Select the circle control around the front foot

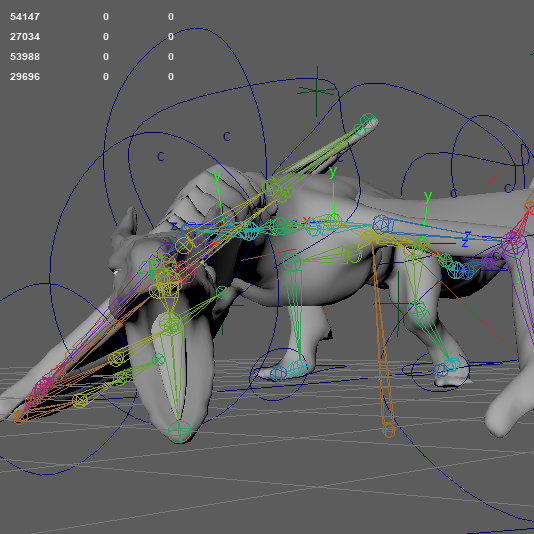coord(279,374)
